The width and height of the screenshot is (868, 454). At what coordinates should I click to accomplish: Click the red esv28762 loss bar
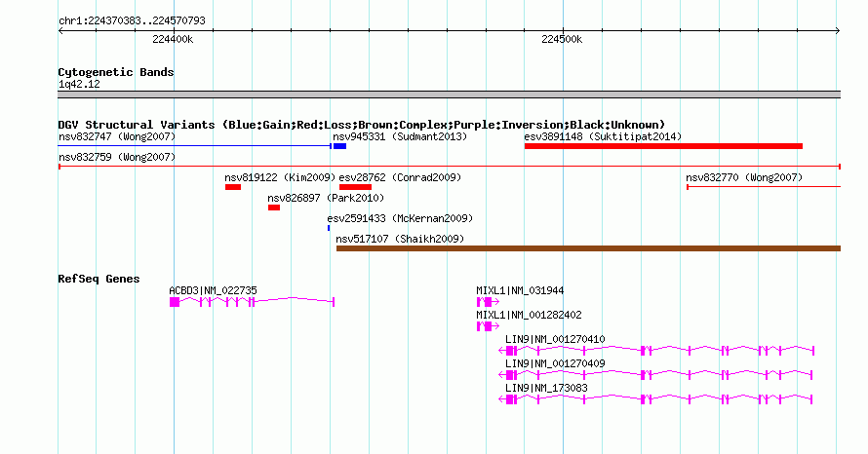[355, 187]
